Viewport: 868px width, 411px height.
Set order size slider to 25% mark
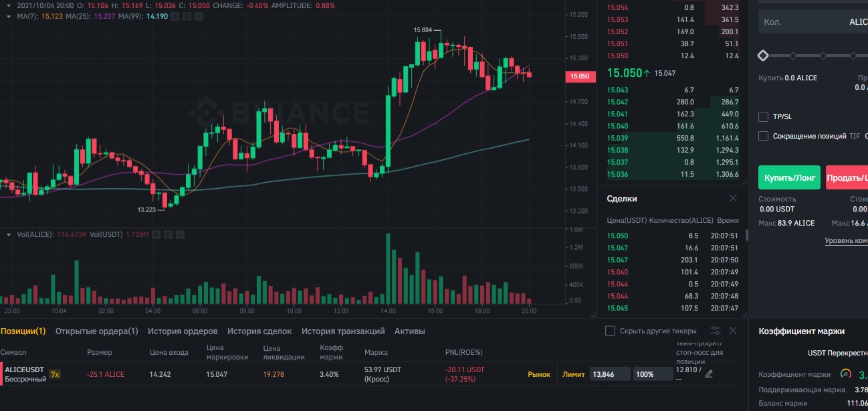coord(792,56)
